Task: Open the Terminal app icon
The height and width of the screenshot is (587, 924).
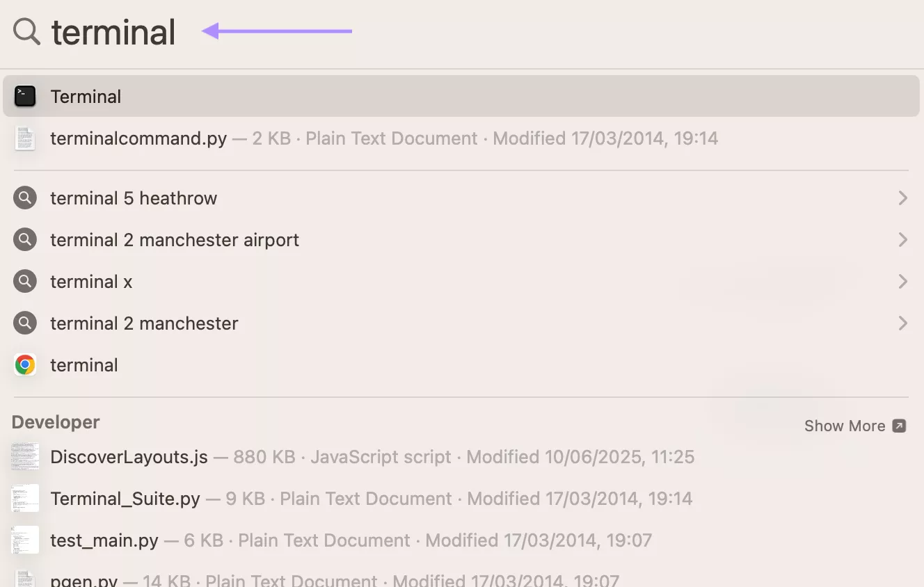Action: click(25, 97)
